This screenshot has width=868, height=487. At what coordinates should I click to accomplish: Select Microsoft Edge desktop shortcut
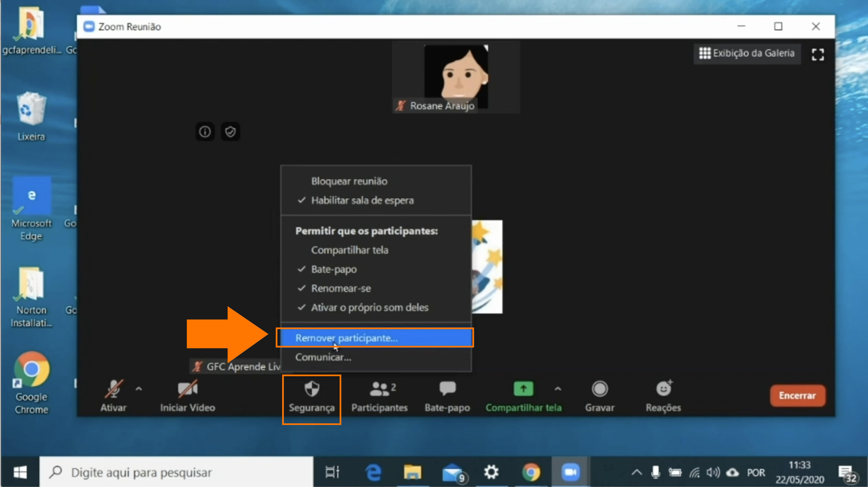31,208
